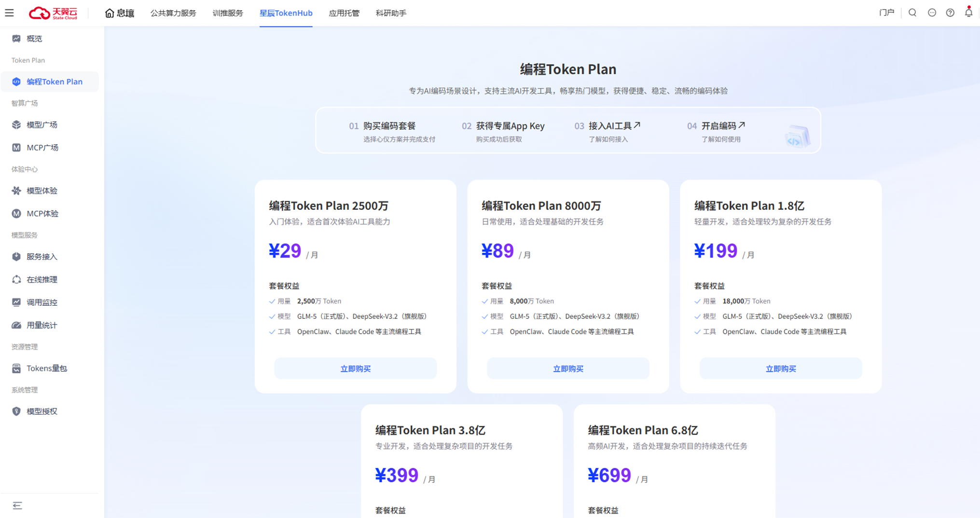This screenshot has width=980, height=518.
Task: Click the ¥29 monthly price
Action: tap(285, 251)
